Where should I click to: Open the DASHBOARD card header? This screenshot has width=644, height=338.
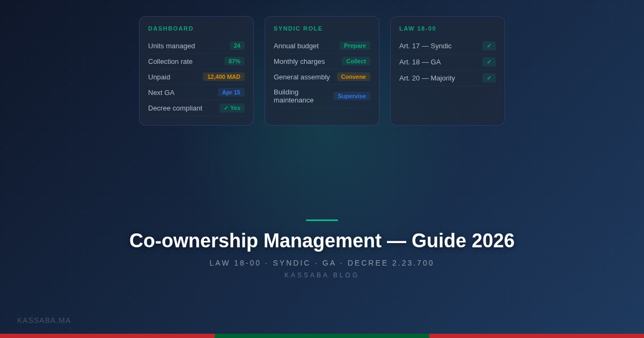click(171, 28)
